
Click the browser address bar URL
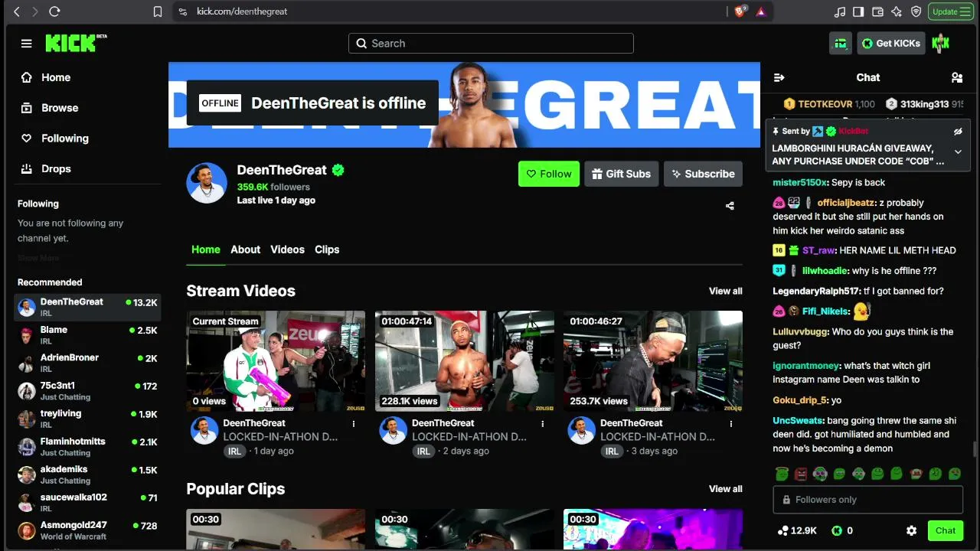pyautogui.click(x=242, y=11)
